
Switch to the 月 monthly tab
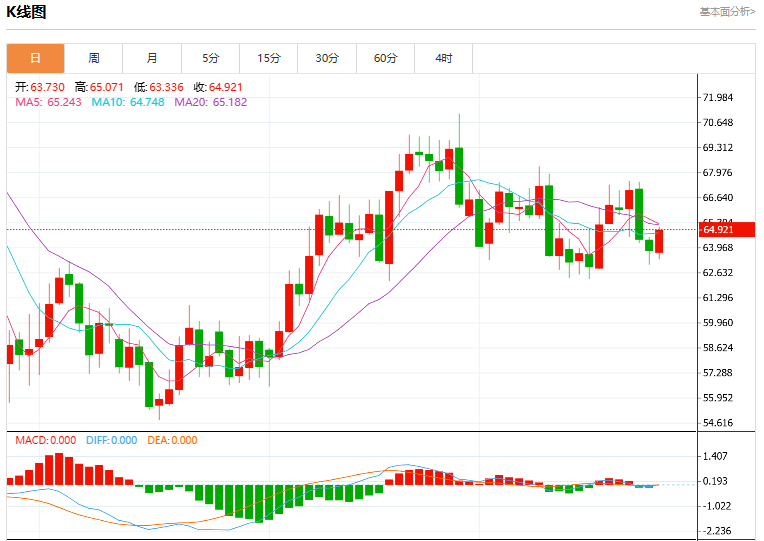coord(152,58)
